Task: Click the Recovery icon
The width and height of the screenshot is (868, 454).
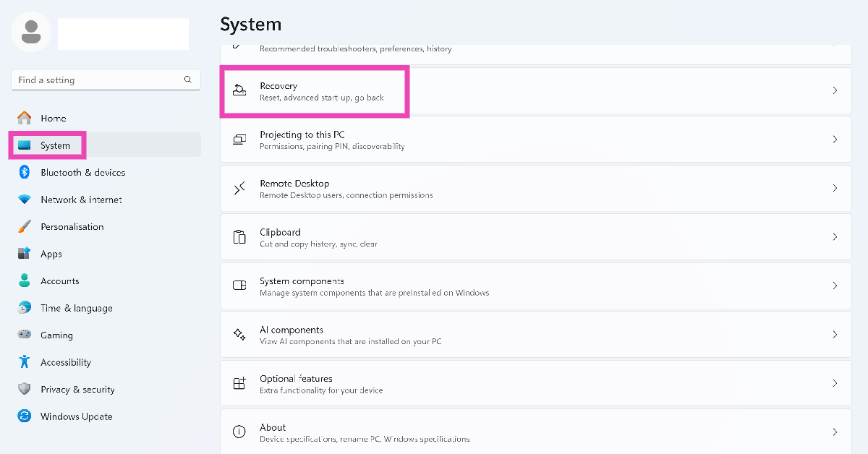Action: [239, 90]
